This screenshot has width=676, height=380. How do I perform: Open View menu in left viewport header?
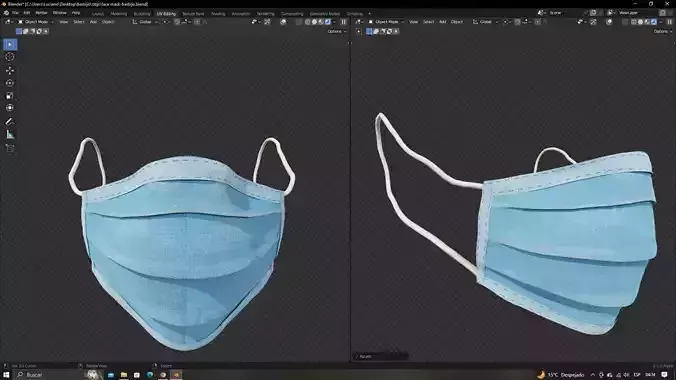click(64, 22)
